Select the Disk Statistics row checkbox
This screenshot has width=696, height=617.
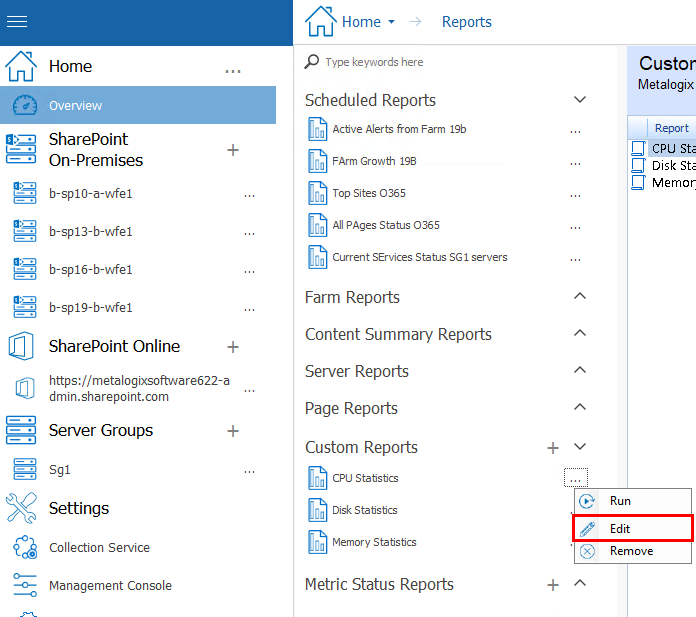(639, 165)
